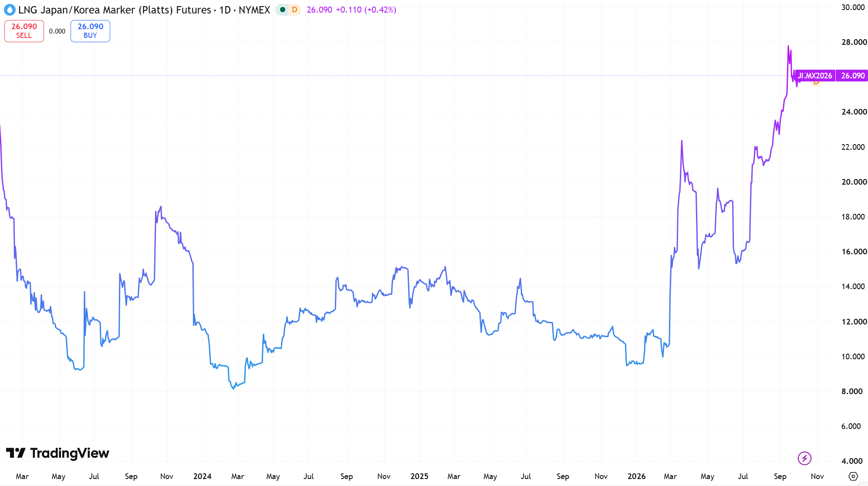Click the 26.090 BUY button
This screenshot has width=868, height=486.
[90, 31]
